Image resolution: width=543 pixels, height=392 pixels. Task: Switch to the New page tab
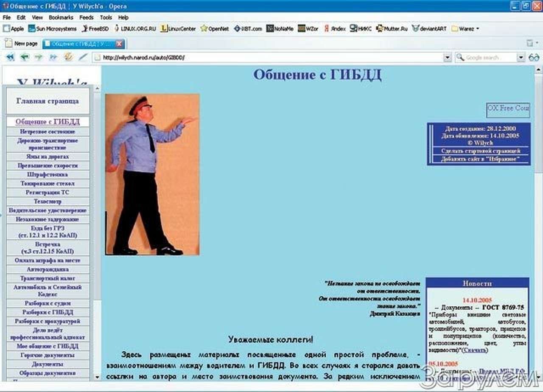click(x=23, y=43)
